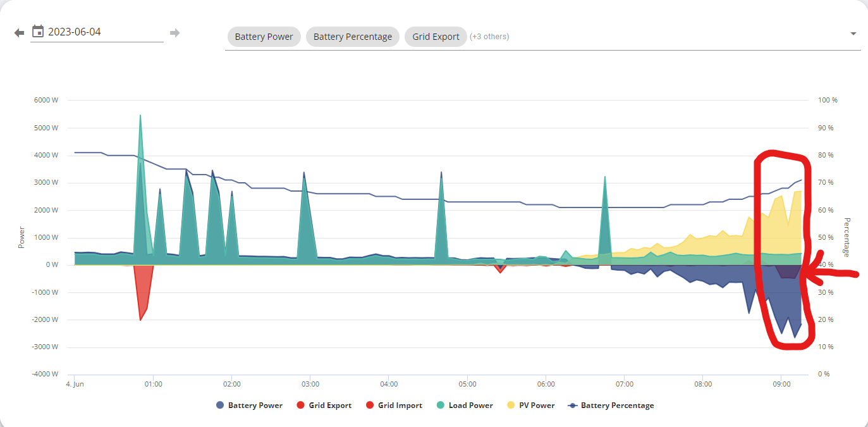Toggle Battery Power legend series

249,405
